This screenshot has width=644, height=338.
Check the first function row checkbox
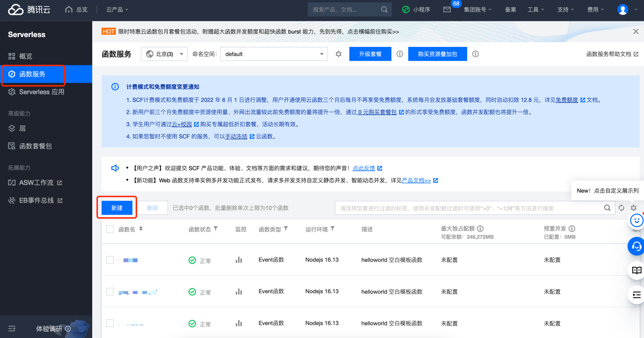click(110, 260)
